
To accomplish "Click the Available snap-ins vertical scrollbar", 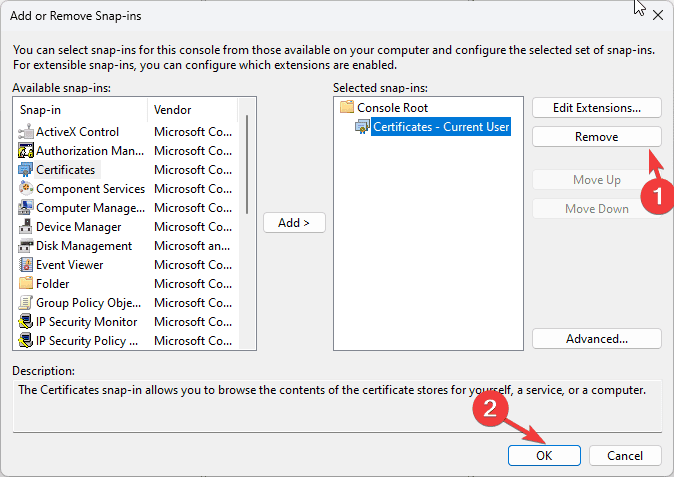I will click(x=247, y=223).
